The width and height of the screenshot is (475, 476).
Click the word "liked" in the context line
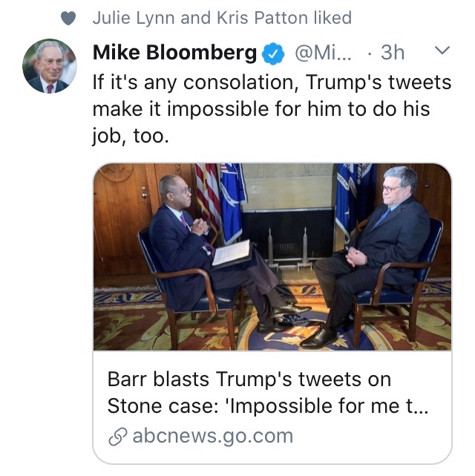[x=327, y=18]
